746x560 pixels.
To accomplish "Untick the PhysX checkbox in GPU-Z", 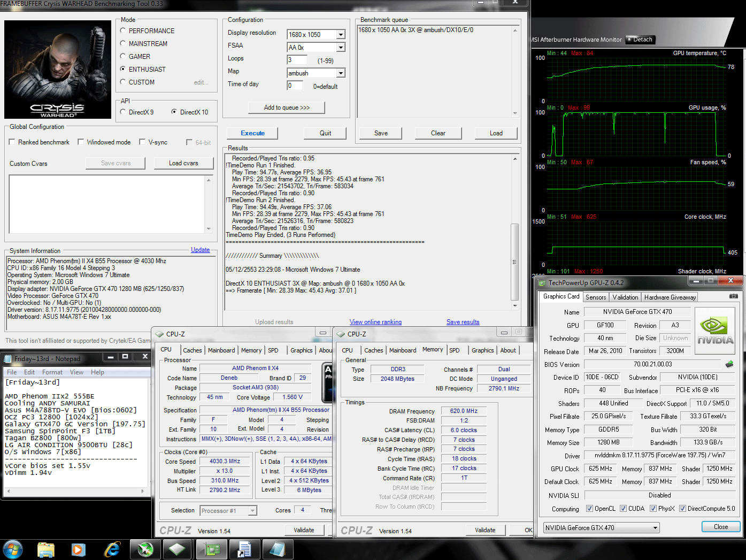I will (653, 509).
